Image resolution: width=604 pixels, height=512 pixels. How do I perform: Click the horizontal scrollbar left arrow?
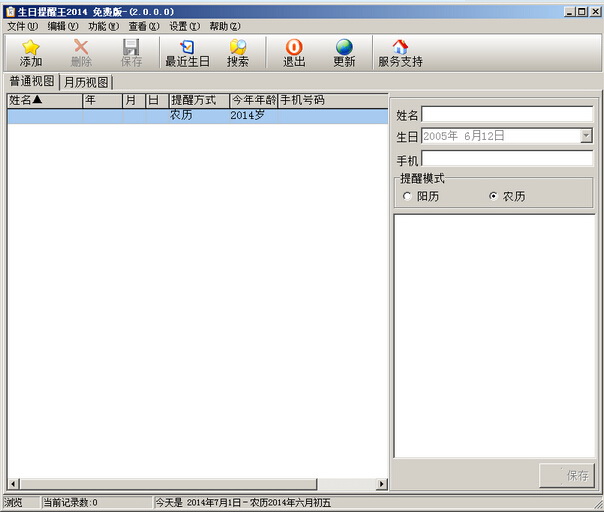click(x=13, y=483)
